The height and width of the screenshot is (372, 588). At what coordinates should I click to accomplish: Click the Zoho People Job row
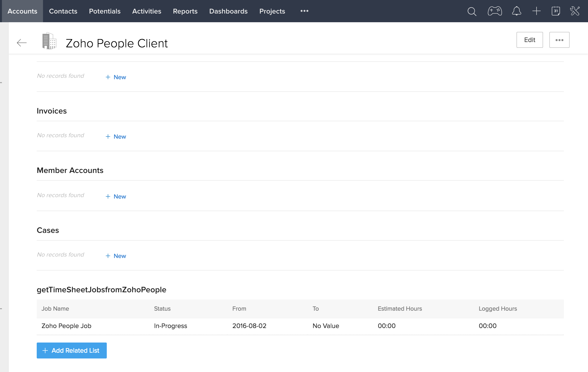pyautogui.click(x=66, y=326)
